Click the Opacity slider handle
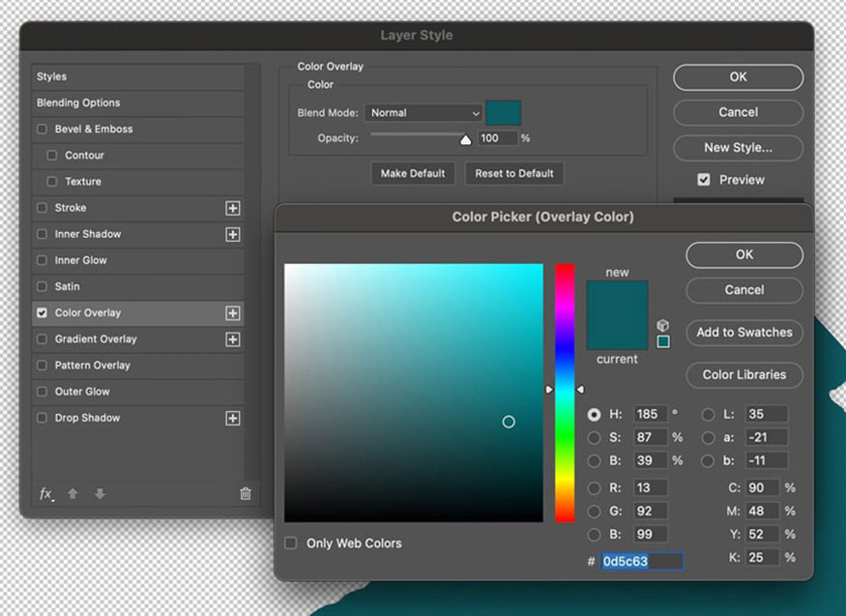The image size is (846, 616). (x=466, y=140)
